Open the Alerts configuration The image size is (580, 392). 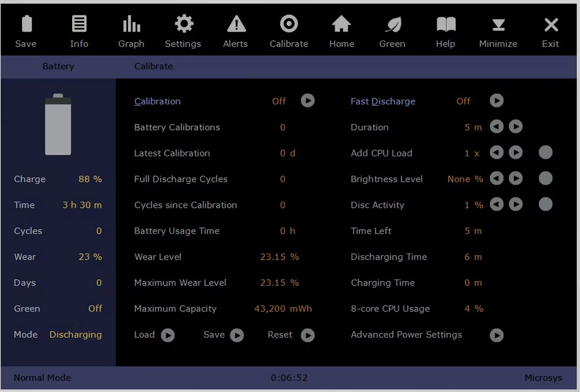tap(235, 30)
